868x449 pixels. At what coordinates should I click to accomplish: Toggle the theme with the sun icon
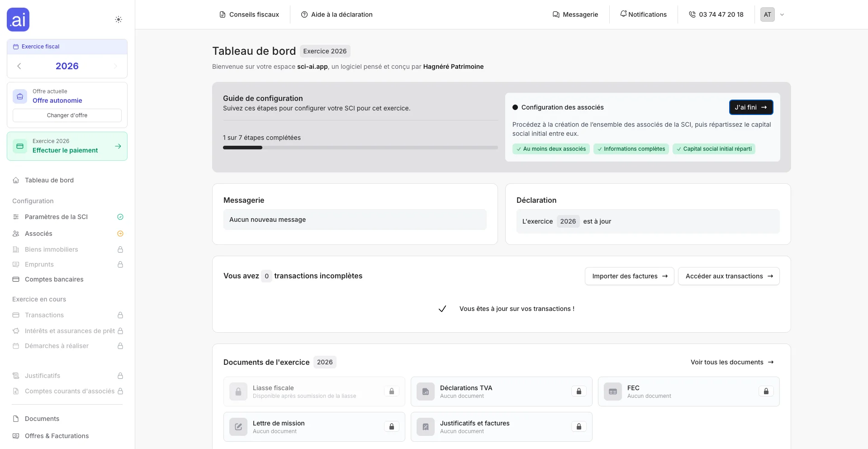tap(119, 19)
